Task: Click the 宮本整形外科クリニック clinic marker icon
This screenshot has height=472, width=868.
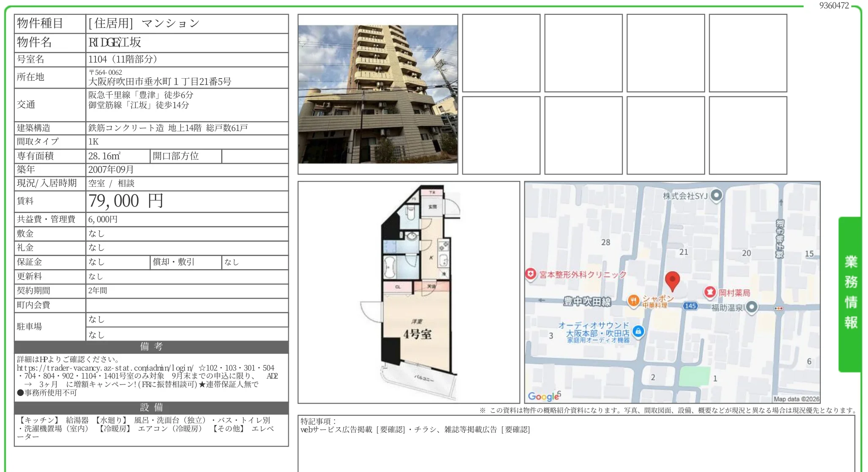Action: click(x=531, y=274)
